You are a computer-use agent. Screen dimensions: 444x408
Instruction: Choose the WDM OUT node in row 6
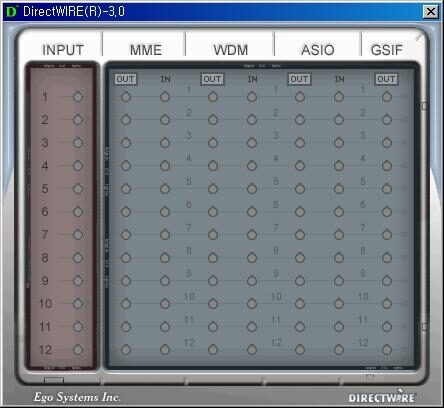(213, 212)
